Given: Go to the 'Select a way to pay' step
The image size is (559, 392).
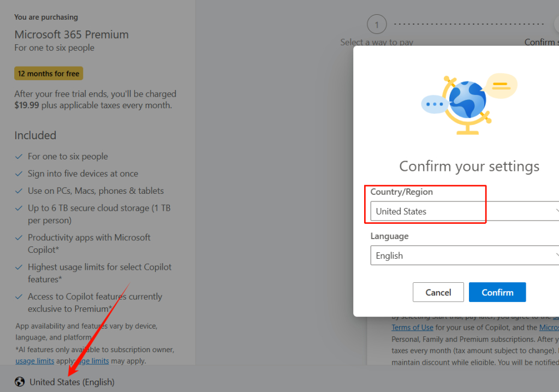Looking at the screenshot, I should (377, 42).
